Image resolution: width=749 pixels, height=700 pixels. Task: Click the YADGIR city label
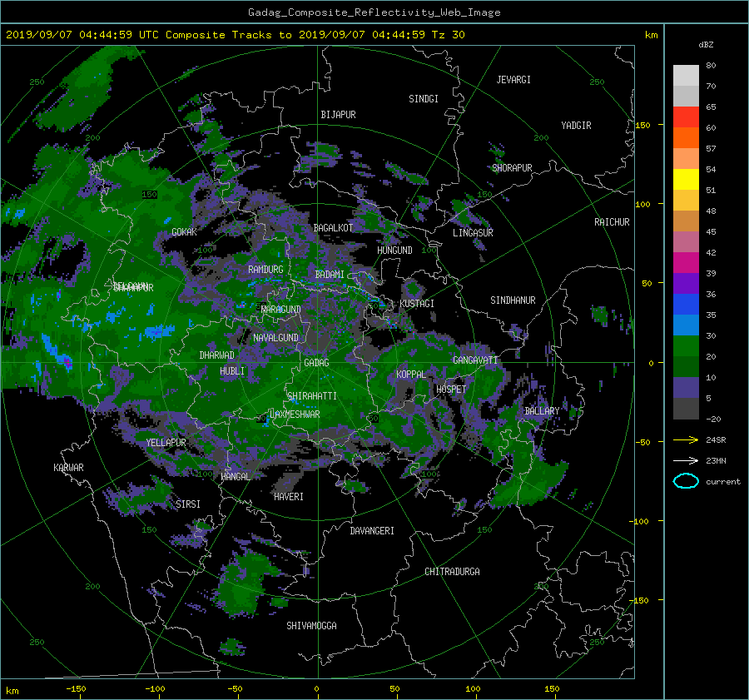click(576, 126)
